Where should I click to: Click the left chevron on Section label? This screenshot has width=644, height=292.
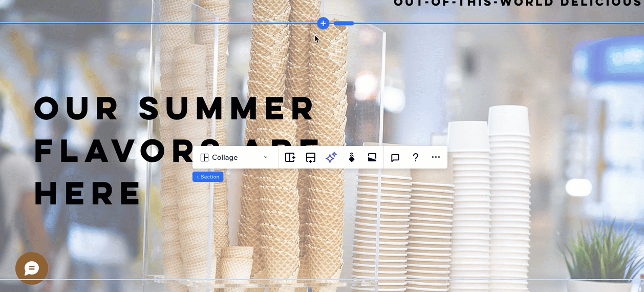tap(198, 177)
